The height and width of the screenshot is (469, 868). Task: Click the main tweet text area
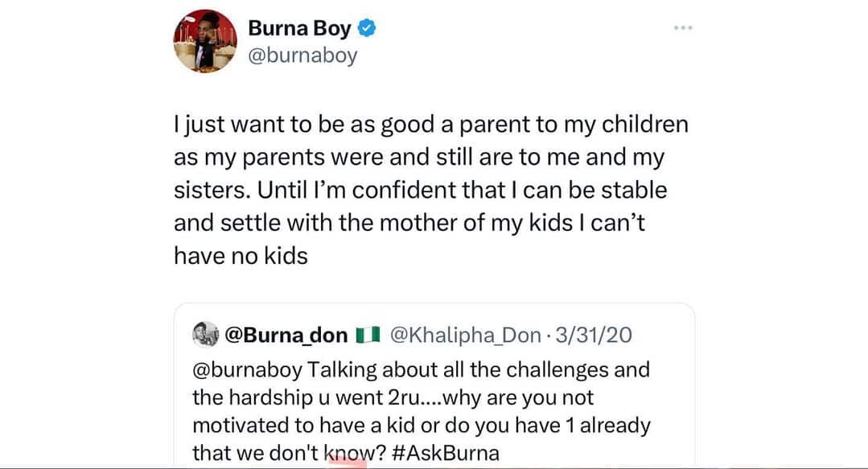coord(430,189)
